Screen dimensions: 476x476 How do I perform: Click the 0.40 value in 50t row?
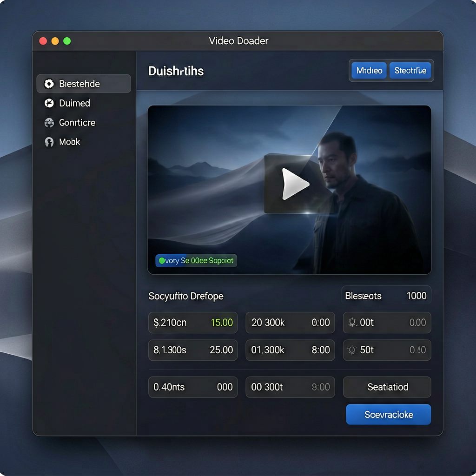pos(417,350)
